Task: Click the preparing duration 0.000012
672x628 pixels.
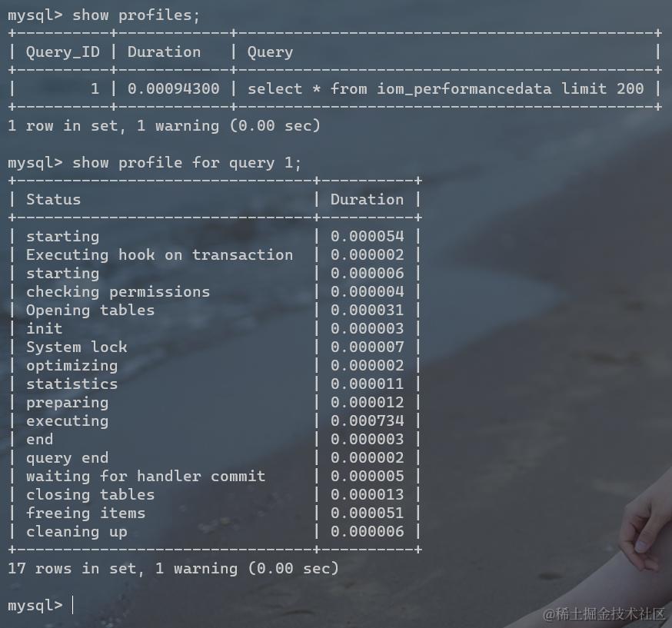Action: click(367, 403)
